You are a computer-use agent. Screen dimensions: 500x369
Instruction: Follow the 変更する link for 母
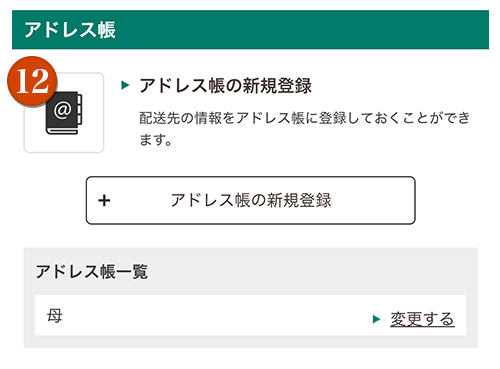(x=422, y=319)
